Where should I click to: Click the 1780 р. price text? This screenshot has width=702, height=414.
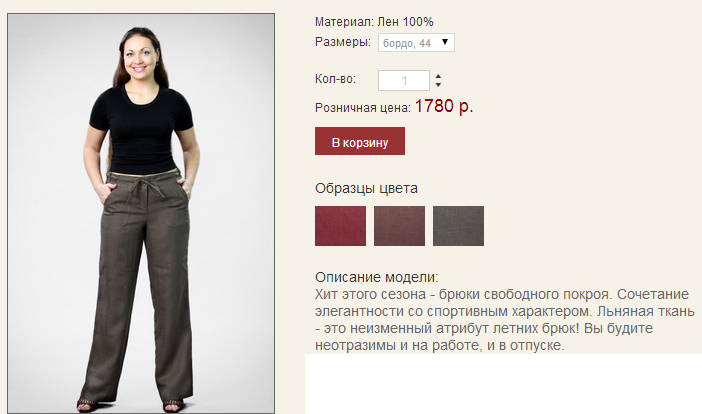coord(444,106)
